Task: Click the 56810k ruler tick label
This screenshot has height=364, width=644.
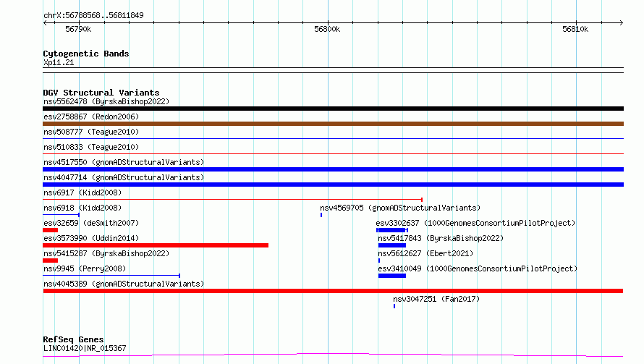Action: pos(575,29)
